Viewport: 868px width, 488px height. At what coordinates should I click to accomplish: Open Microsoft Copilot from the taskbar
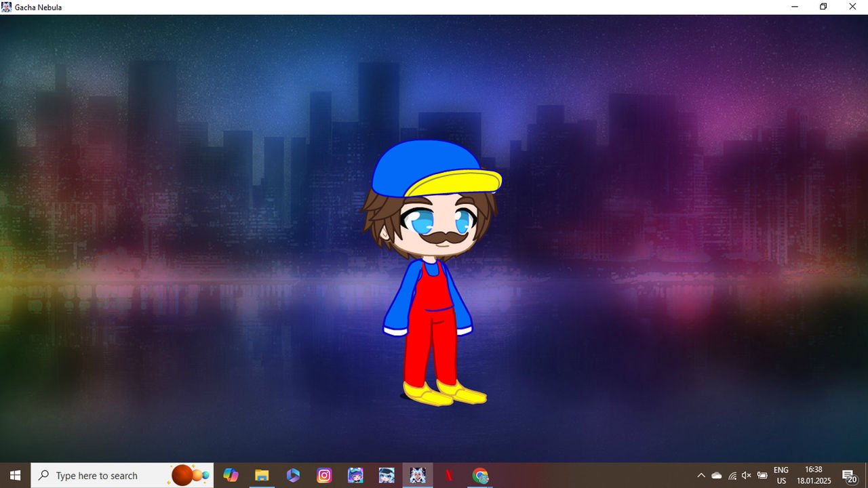tap(231, 475)
